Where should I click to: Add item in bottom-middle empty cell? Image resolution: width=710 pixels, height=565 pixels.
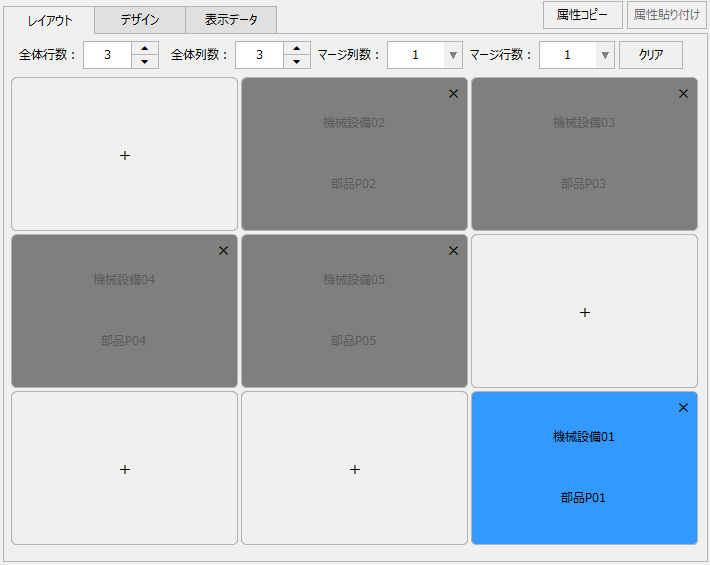355,469
